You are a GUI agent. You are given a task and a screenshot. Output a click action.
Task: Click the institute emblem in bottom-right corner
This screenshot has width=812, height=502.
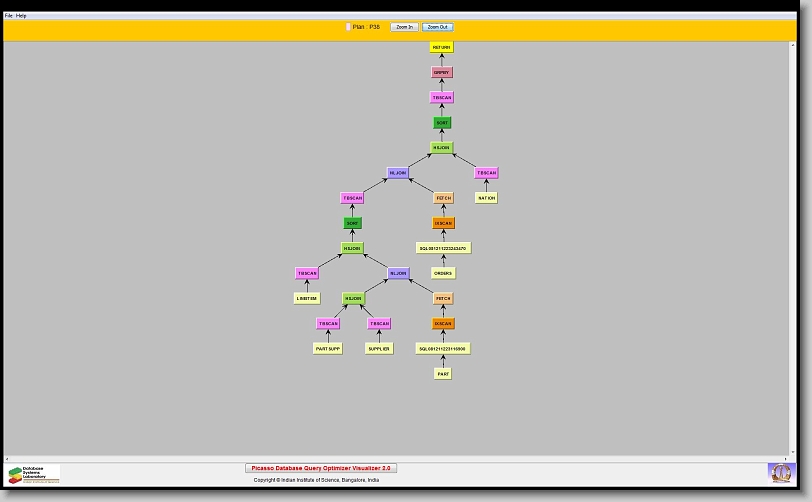point(779,472)
